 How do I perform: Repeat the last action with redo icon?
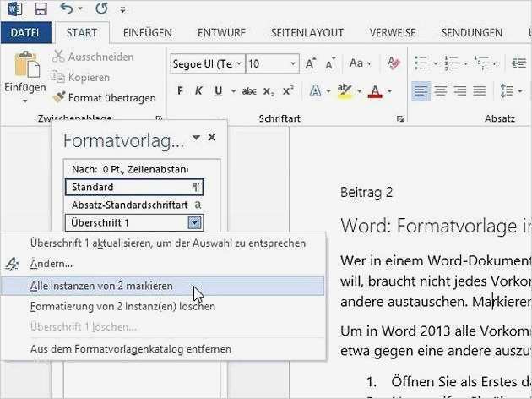pos(101,8)
